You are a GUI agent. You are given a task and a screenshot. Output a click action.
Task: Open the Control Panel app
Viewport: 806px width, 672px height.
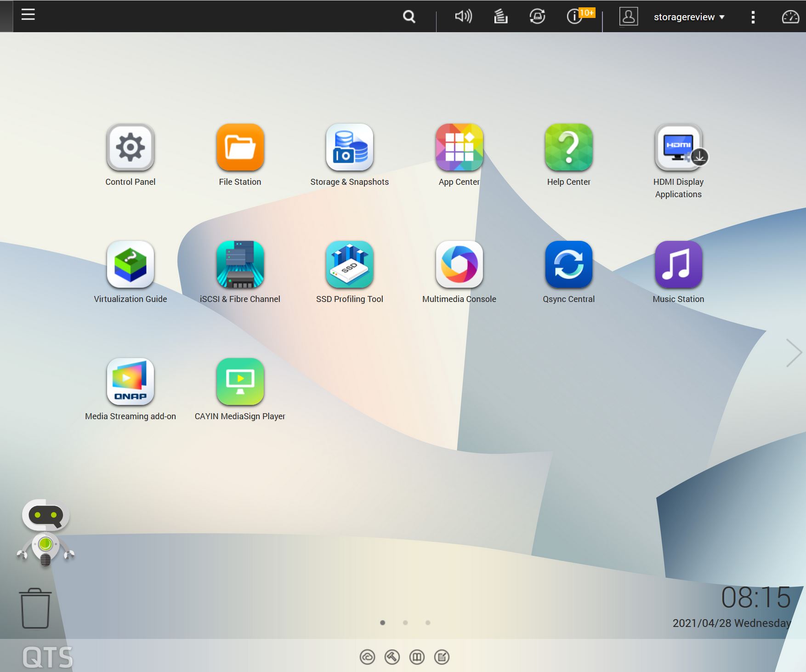[x=131, y=148]
